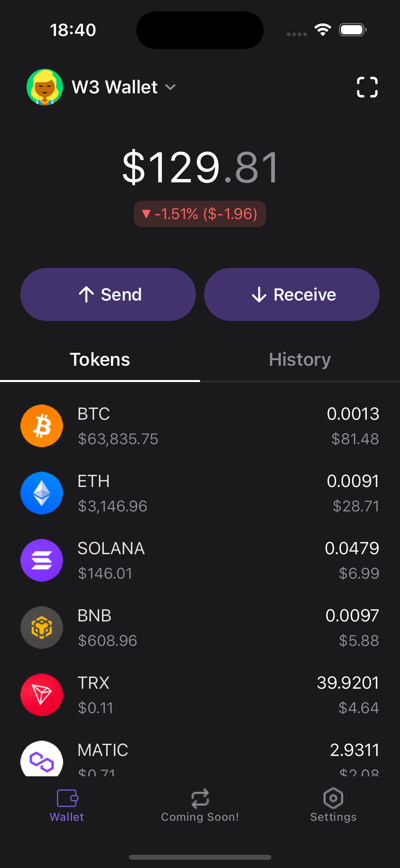Tap the TRX Tron coin icon

click(42, 695)
